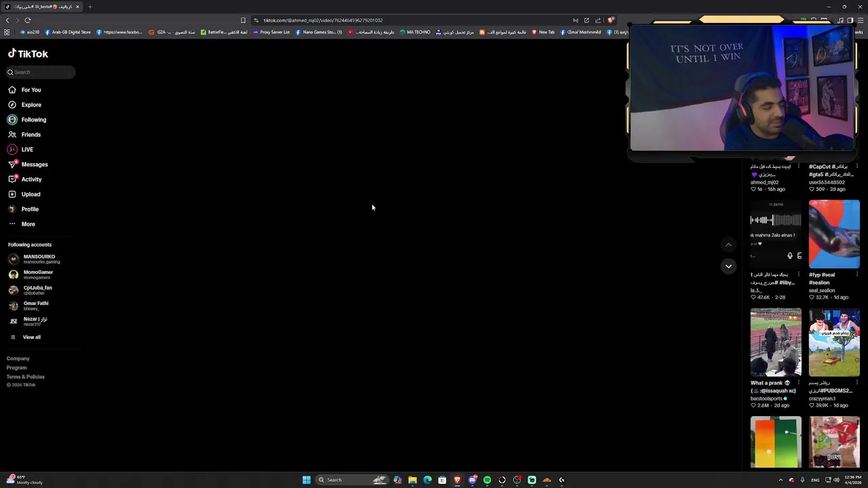Open more options for PUBG video
The height and width of the screenshot is (488, 868).
click(857, 383)
